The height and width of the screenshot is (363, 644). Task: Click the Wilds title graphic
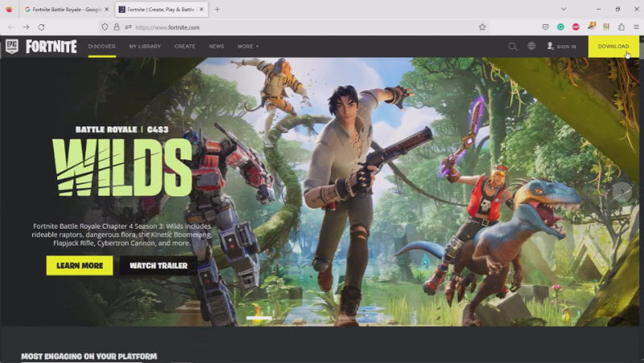[122, 167]
